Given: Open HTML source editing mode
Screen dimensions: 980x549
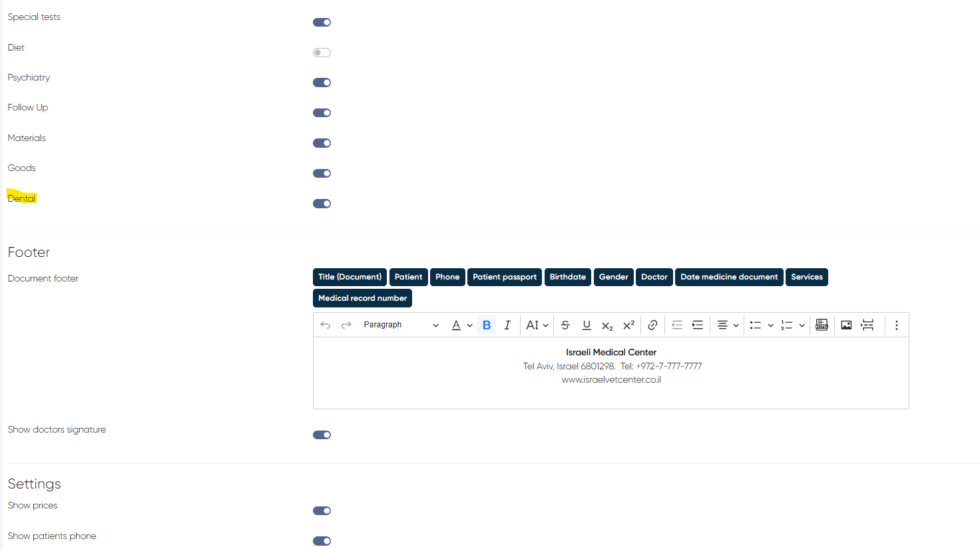Looking at the screenshot, I should click(822, 325).
